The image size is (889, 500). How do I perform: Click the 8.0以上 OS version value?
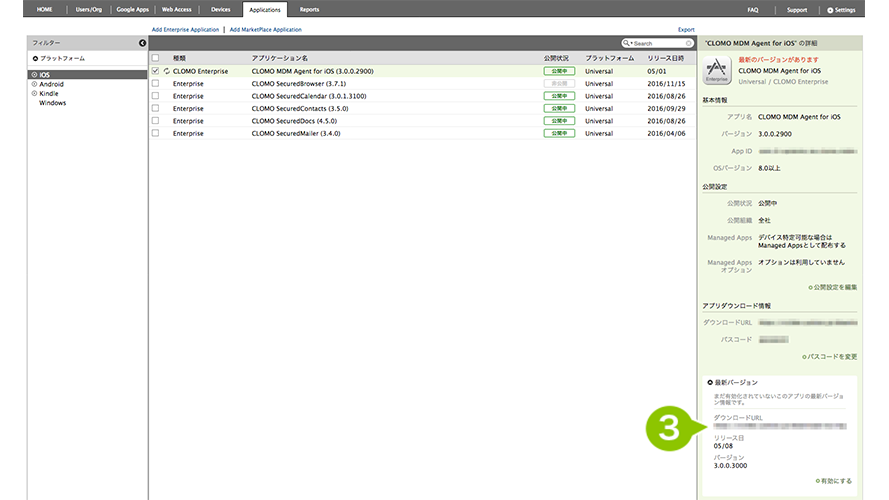[x=769, y=168]
